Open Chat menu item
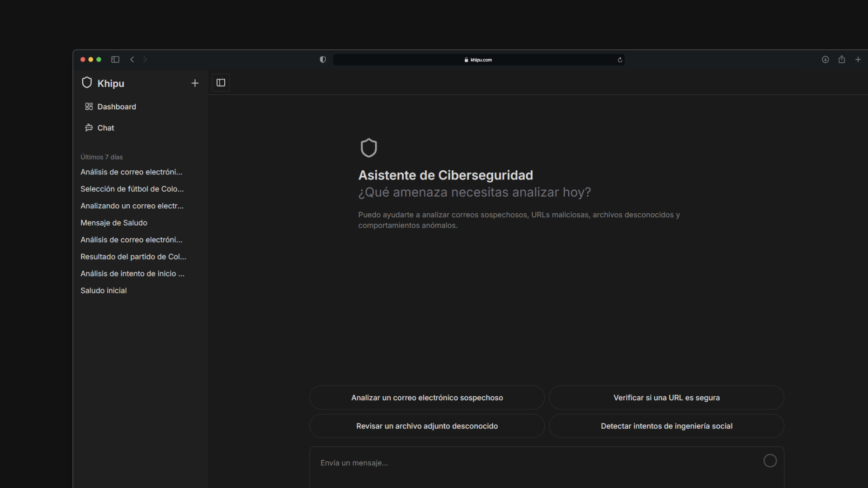 point(106,128)
